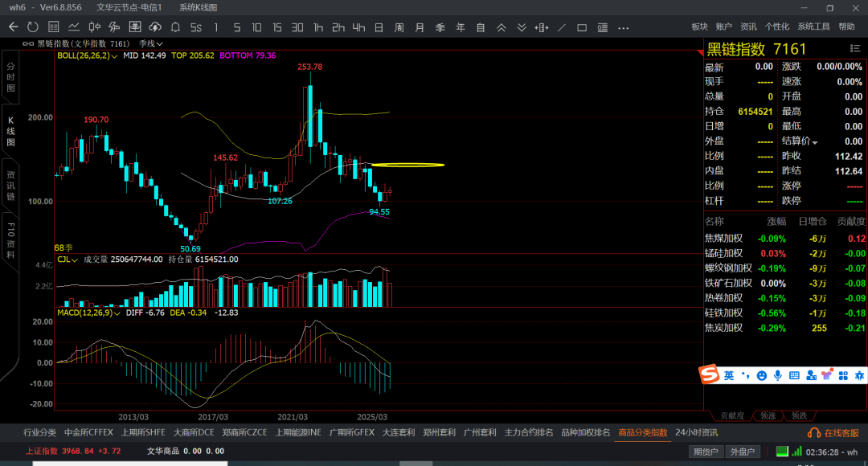Select the candlestick K-line chart icon
The height and width of the screenshot is (466, 868).
point(94,27)
